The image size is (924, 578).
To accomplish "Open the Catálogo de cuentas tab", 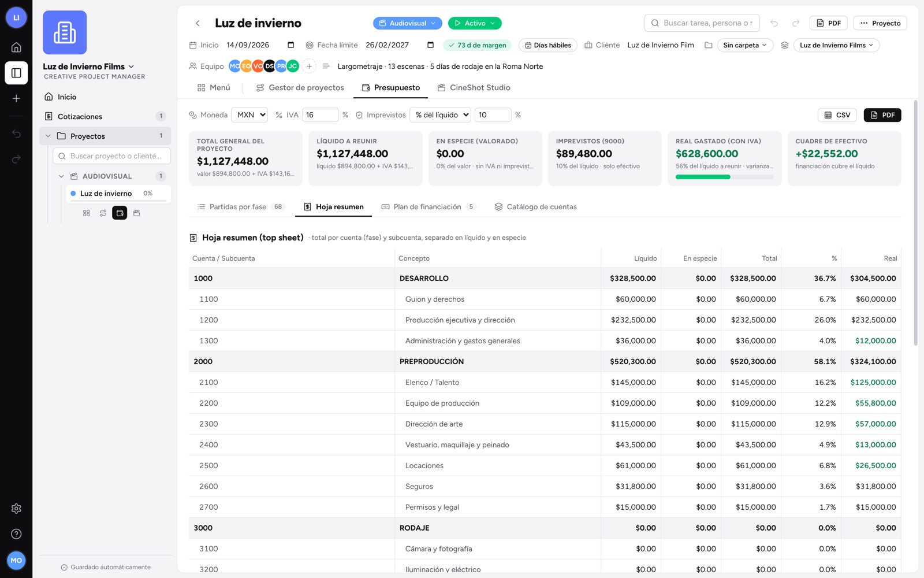I will pos(536,207).
